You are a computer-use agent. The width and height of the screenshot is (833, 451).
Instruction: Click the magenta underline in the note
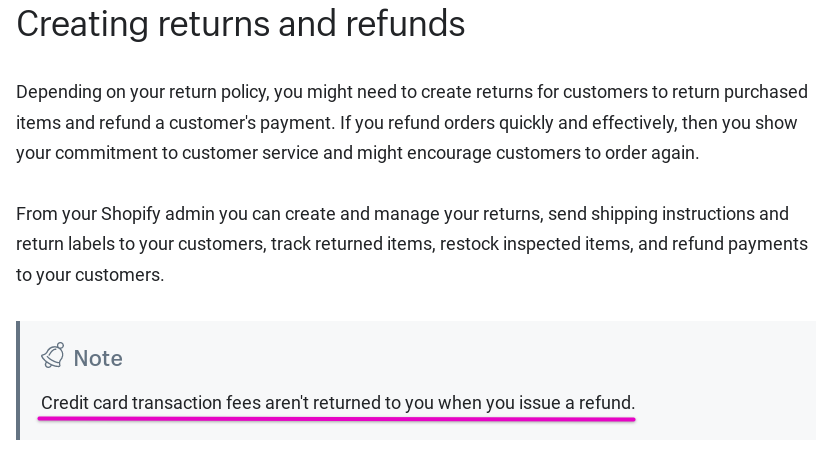click(x=337, y=419)
